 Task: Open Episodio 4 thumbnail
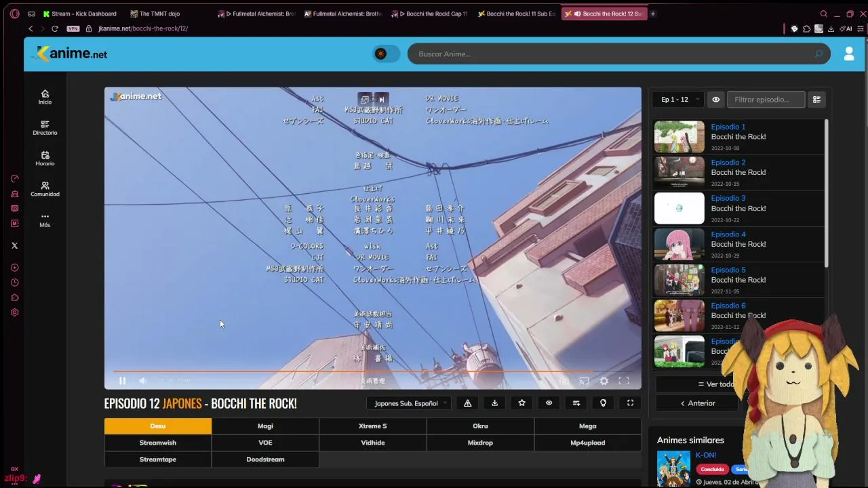click(x=679, y=244)
